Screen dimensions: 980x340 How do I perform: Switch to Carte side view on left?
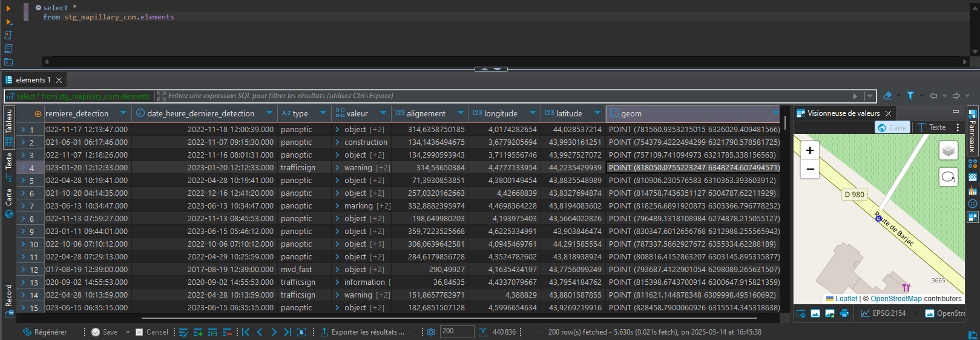click(8, 203)
